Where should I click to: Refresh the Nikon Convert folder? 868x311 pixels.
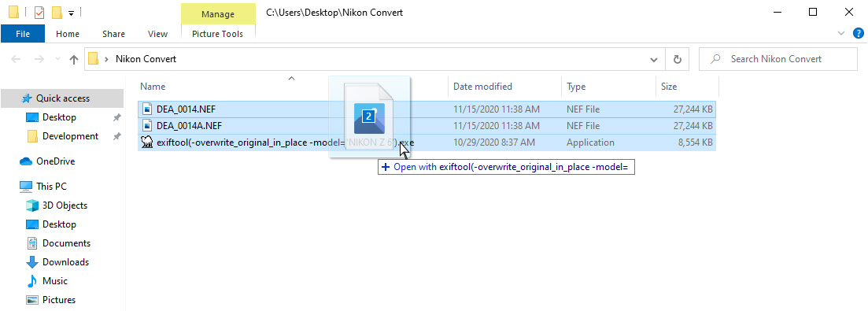tap(677, 59)
